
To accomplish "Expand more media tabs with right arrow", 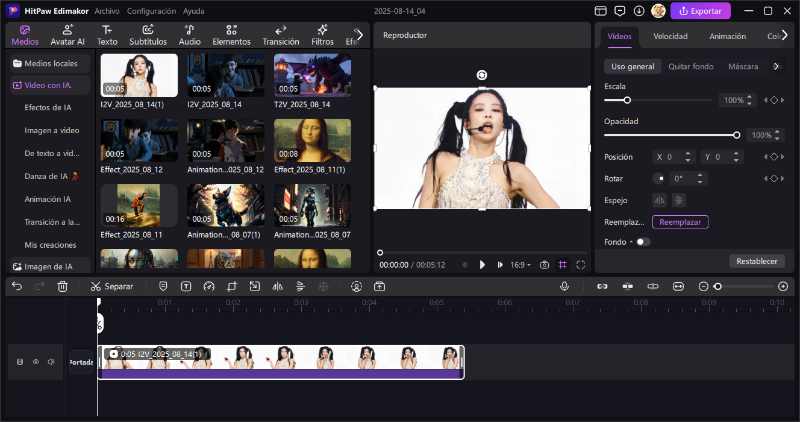I will (360, 35).
